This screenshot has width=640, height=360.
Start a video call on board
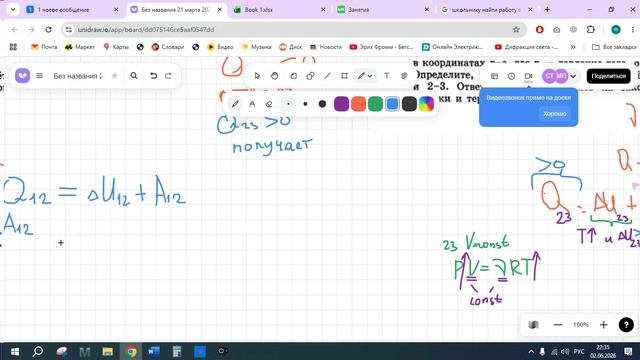coord(528,76)
